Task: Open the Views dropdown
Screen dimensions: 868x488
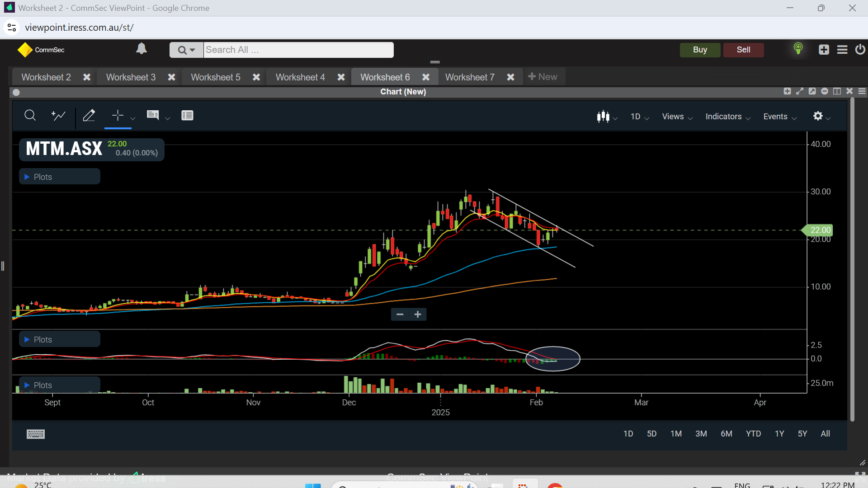Action: pos(677,117)
